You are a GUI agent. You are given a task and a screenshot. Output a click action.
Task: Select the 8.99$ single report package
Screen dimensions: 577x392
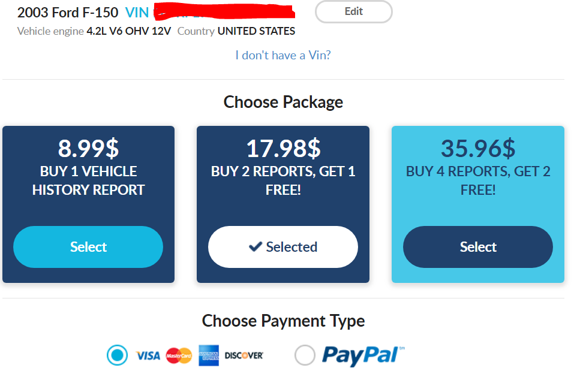point(88,247)
